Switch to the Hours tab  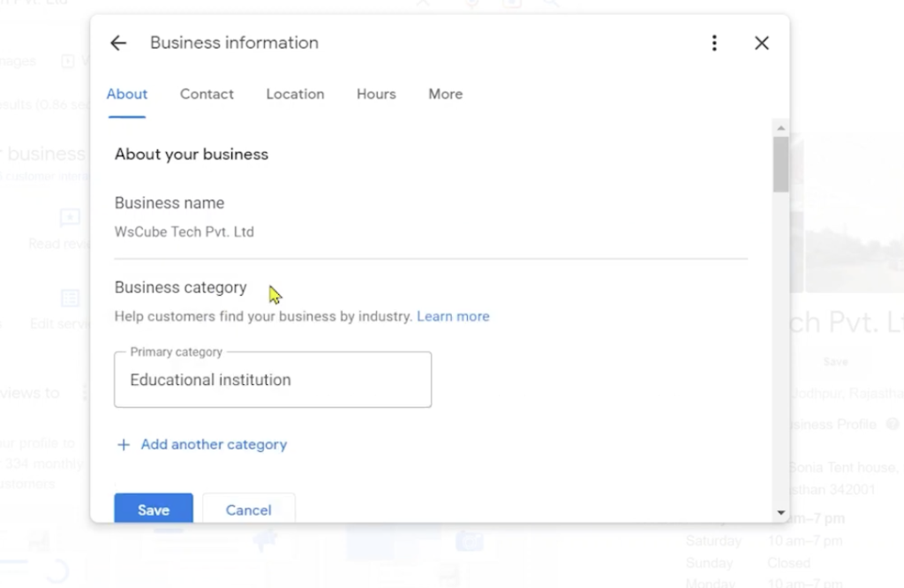pos(376,94)
